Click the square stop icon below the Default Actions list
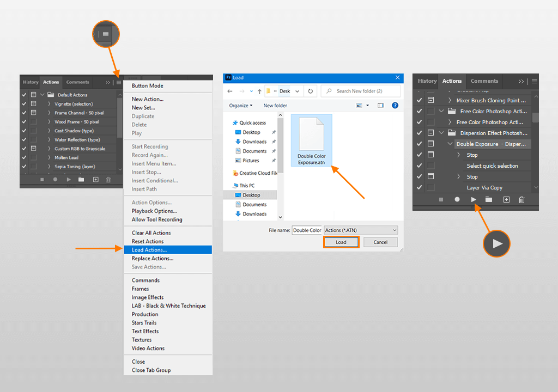558x392 pixels. point(42,180)
